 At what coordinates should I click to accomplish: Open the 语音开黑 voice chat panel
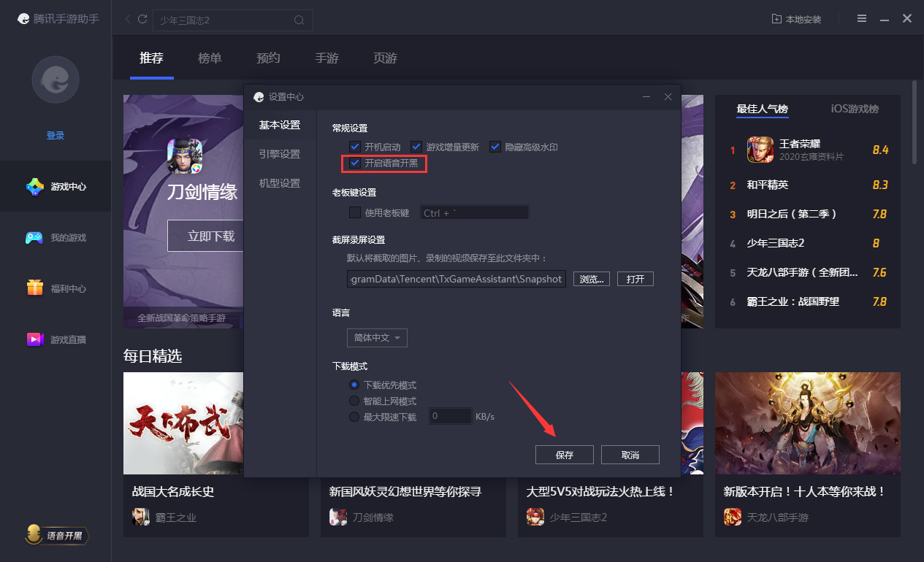click(57, 535)
